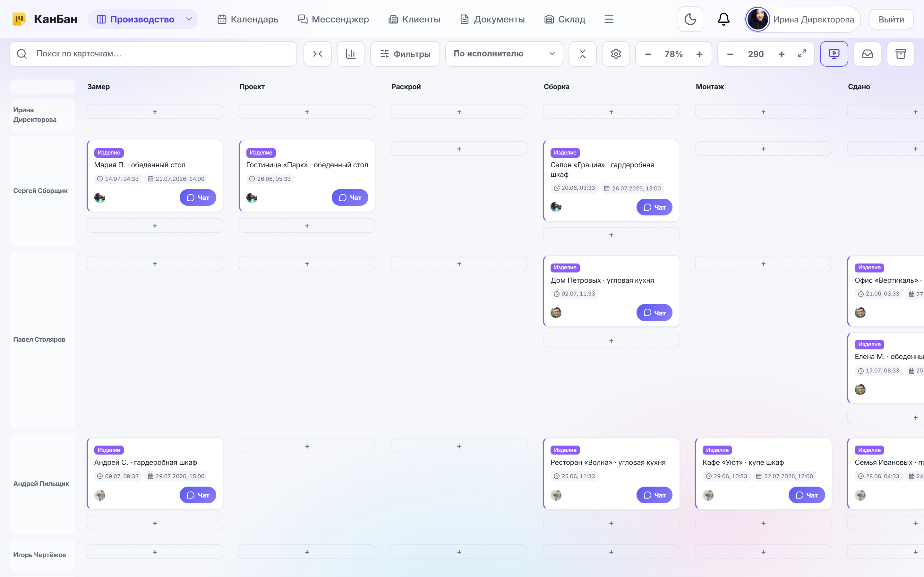Open board settings gear icon
The width and height of the screenshot is (924, 577).
615,54
